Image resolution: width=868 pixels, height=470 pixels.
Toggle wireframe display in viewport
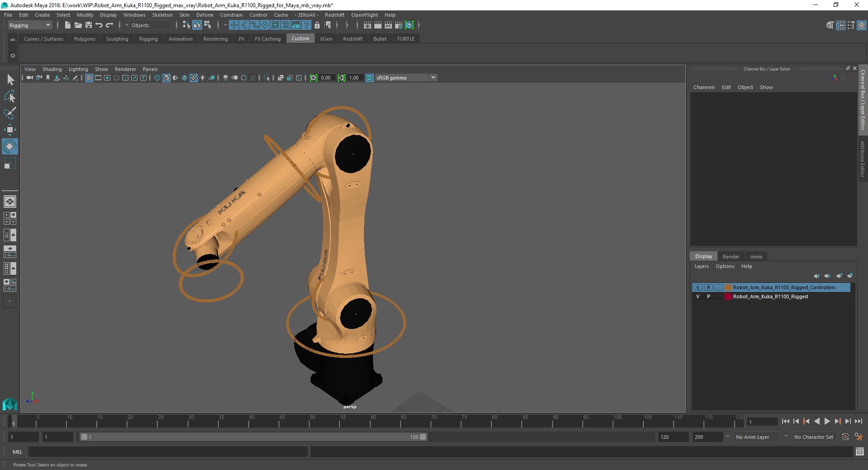click(x=157, y=78)
